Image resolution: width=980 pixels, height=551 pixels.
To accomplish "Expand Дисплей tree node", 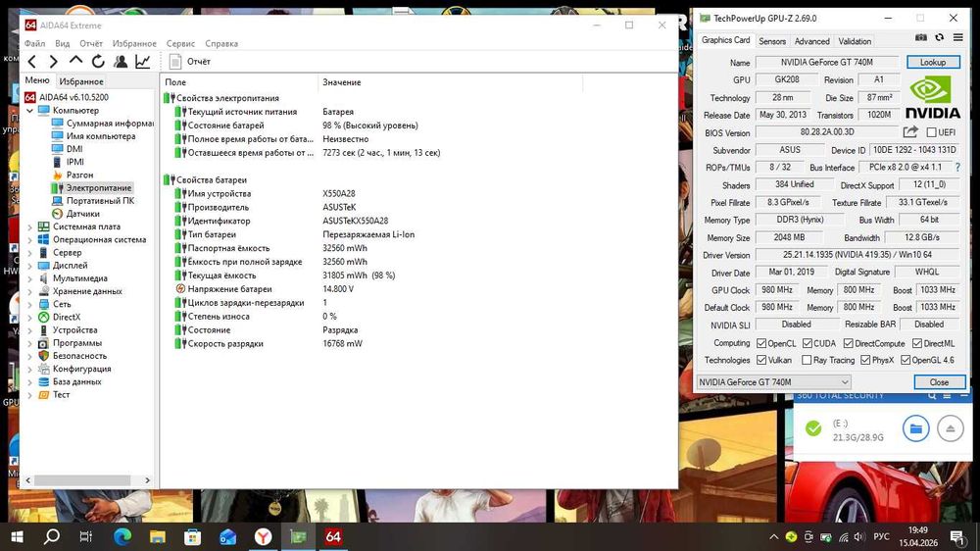I will 29,266.
